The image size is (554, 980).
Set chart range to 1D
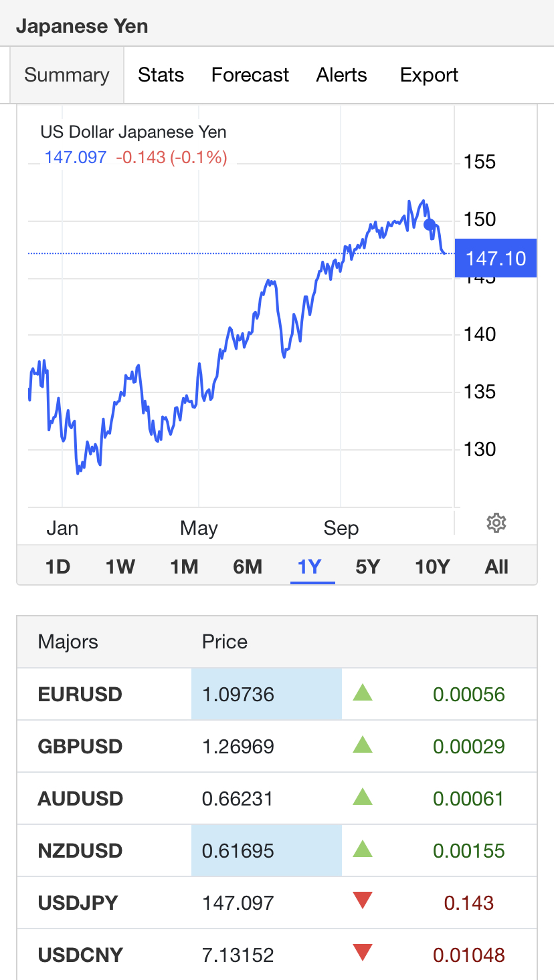coord(58,567)
